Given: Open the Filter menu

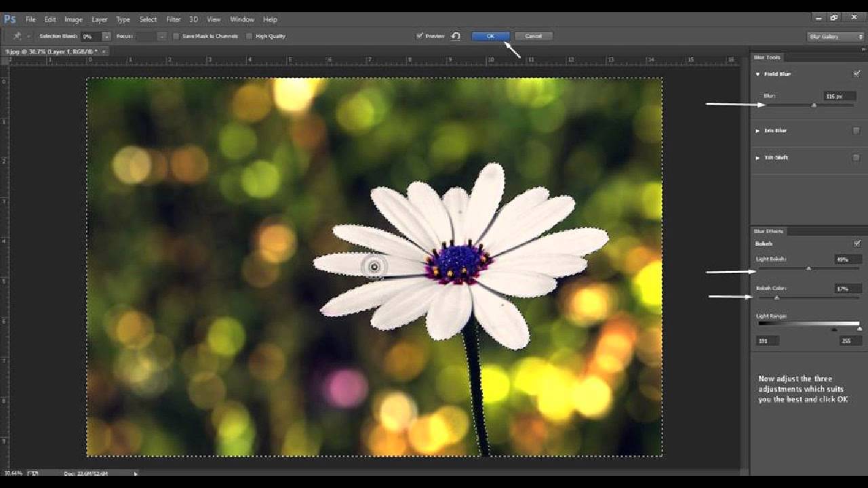Looking at the screenshot, I should [173, 19].
